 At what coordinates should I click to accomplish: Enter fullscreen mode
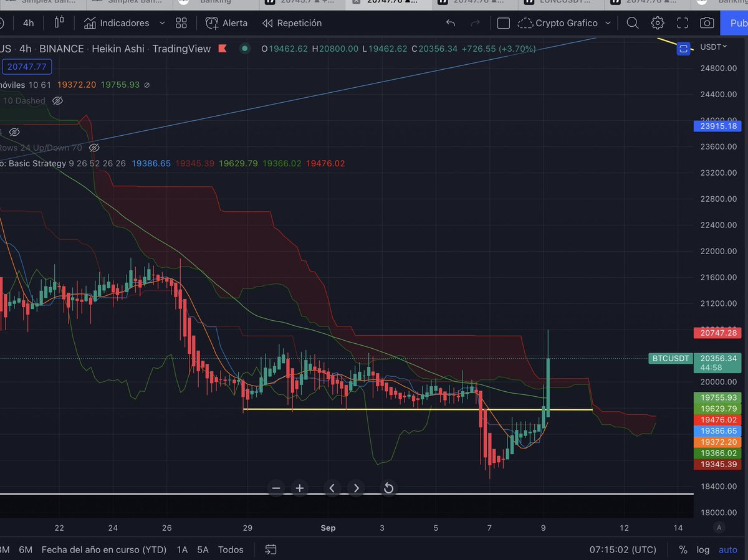click(x=683, y=23)
